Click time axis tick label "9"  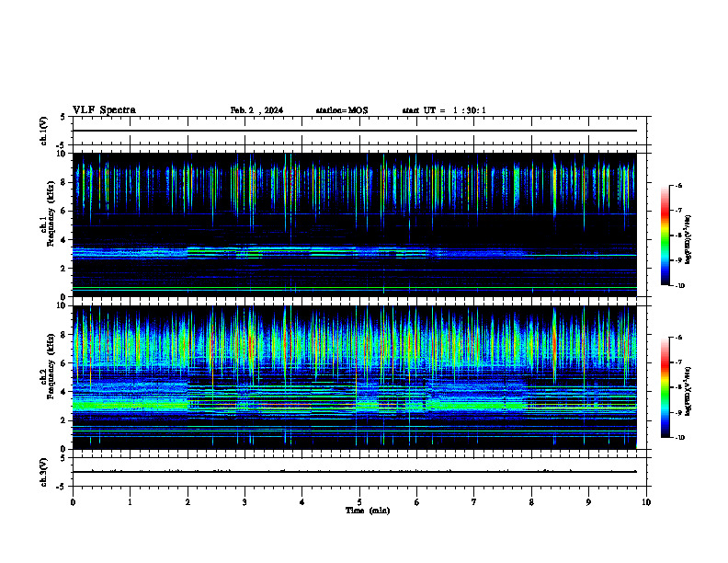click(588, 502)
